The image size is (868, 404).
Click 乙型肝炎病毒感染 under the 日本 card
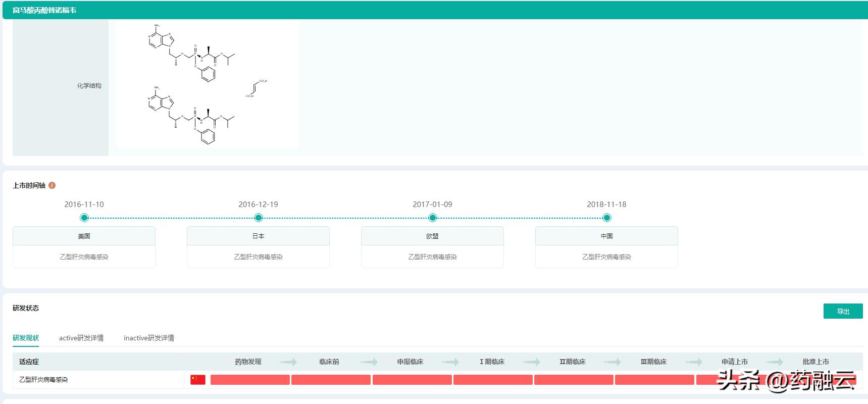259,257
